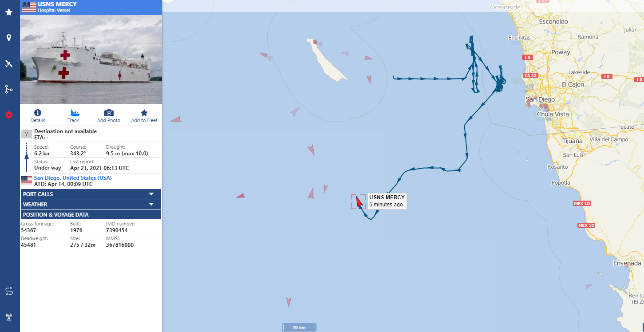Select the route branch sidebar icon

pyautogui.click(x=9, y=89)
